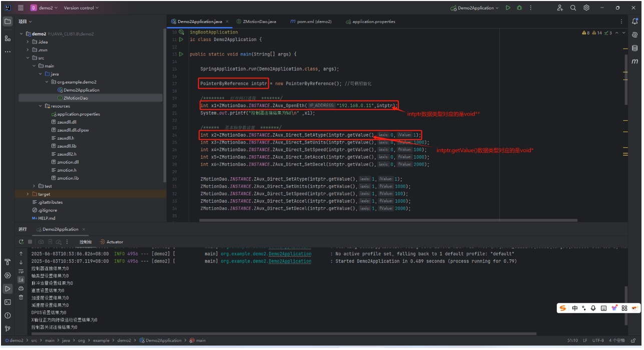The height and width of the screenshot is (350, 644).
Task: Jump to next highlighted error arrow
Action: [x=623, y=33]
